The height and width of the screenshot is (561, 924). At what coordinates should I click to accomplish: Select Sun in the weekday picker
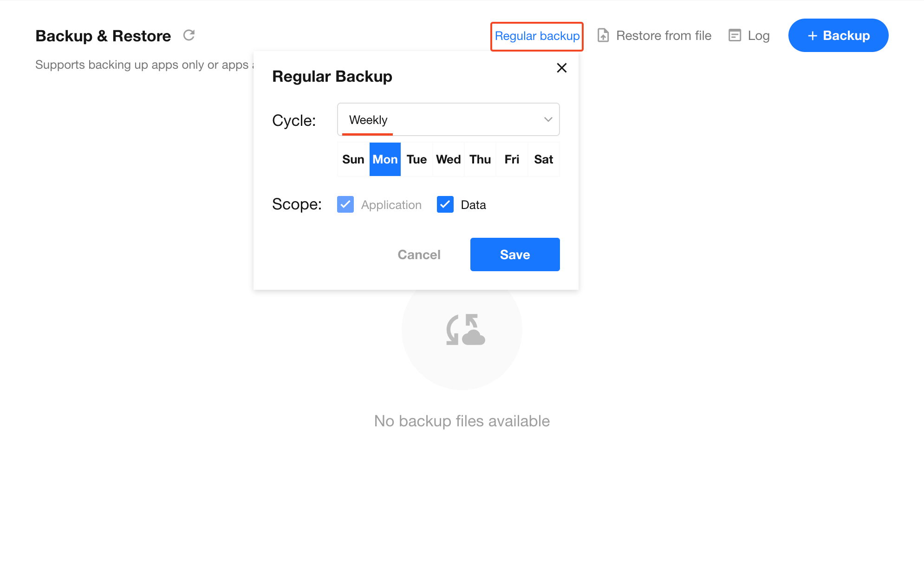click(x=353, y=159)
